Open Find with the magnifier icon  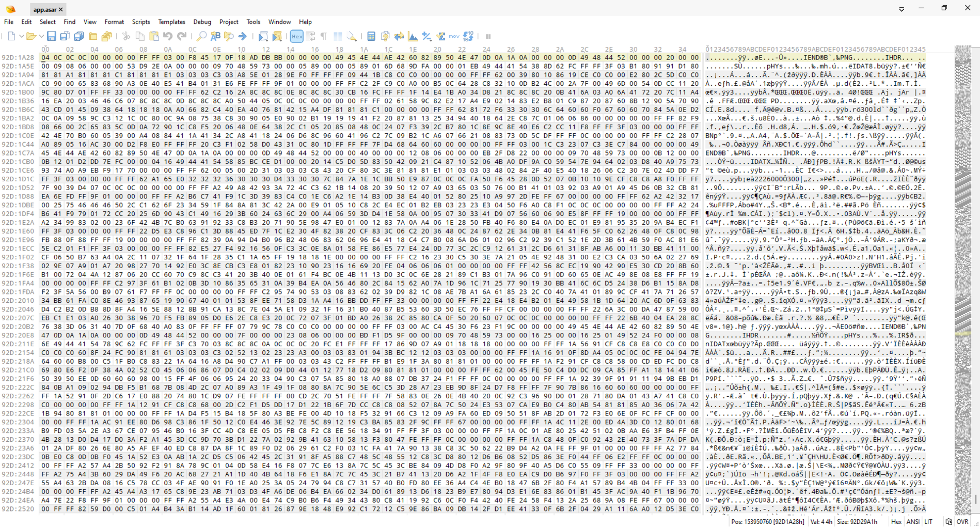coord(201,36)
